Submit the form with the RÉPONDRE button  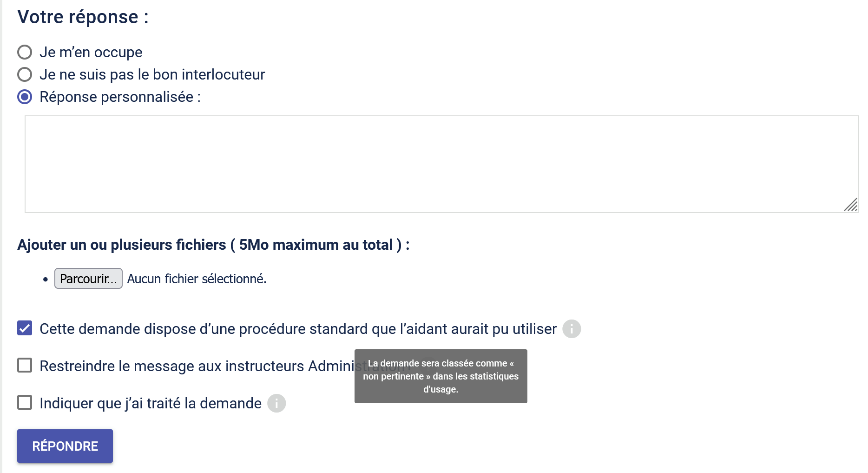[65, 446]
